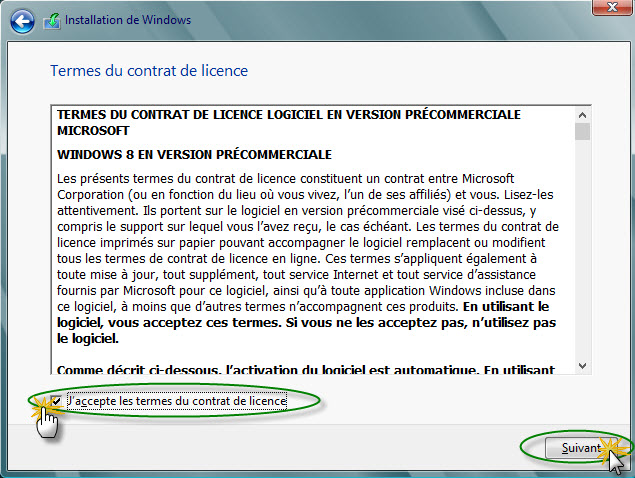Click the bold line "TERMES DU CONTRAT DE LICENCE LOGICIEL"
This screenshot has width=635, height=478.
click(289, 115)
